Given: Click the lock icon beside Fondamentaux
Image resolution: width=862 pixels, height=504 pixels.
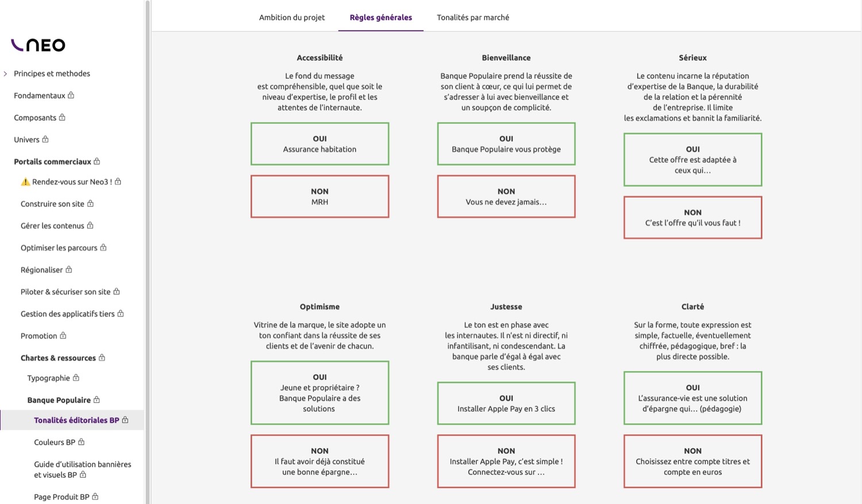Looking at the screenshot, I should (71, 95).
